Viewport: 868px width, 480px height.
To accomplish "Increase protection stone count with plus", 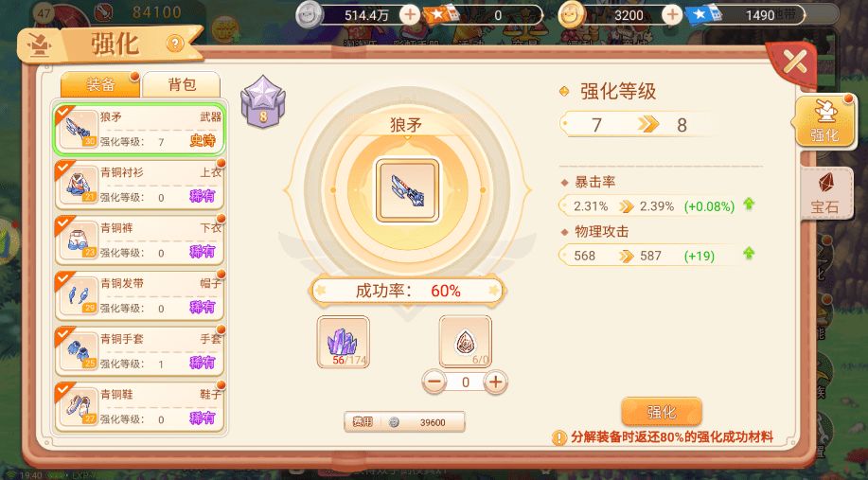I will pos(495,382).
